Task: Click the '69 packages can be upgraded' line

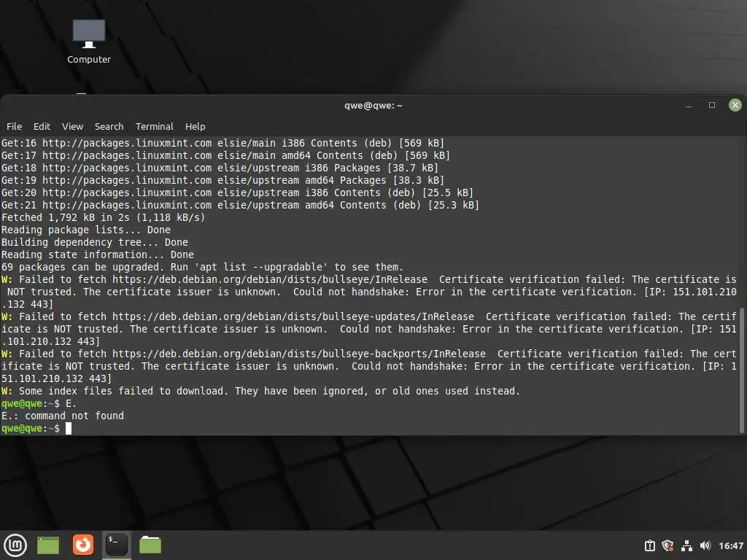Action: pyautogui.click(x=203, y=267)
